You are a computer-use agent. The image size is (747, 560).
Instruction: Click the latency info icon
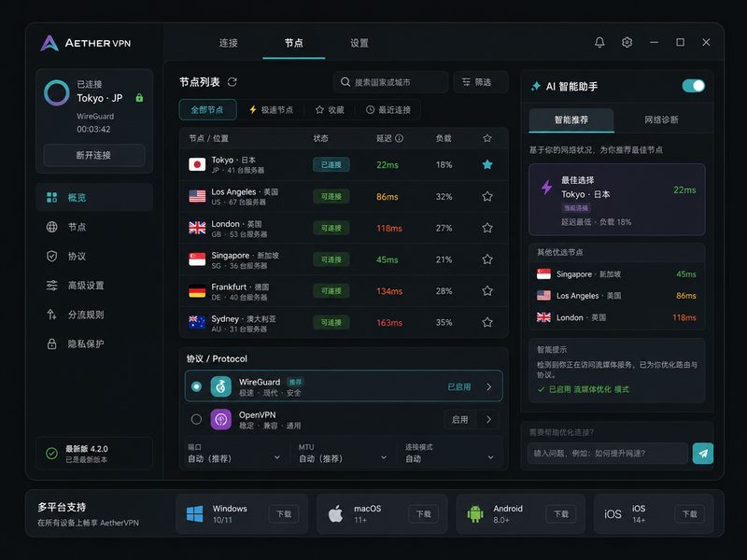[400, 138]
